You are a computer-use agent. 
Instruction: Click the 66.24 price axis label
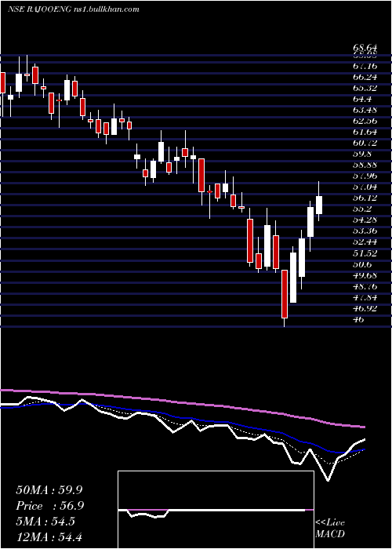tap(365, 78)
